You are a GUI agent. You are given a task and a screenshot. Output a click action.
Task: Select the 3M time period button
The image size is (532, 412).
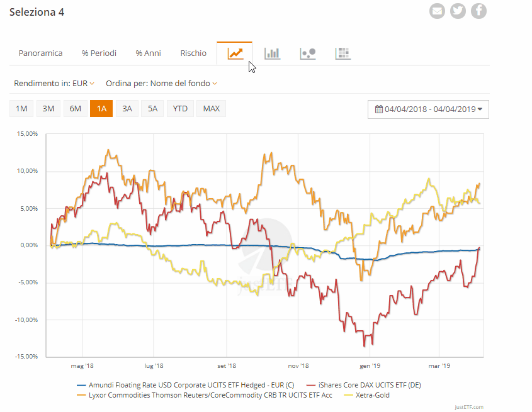(48, 109)
